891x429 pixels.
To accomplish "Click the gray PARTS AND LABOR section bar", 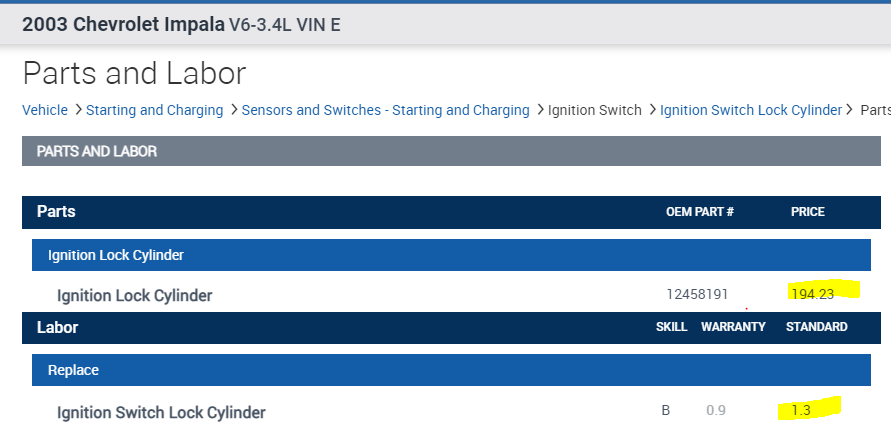I will pos(451,151).
